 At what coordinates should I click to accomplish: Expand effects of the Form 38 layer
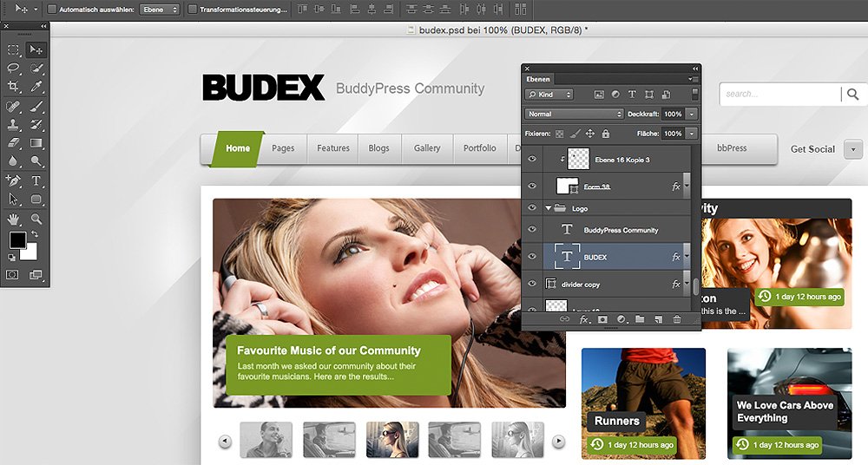point(687,186)
